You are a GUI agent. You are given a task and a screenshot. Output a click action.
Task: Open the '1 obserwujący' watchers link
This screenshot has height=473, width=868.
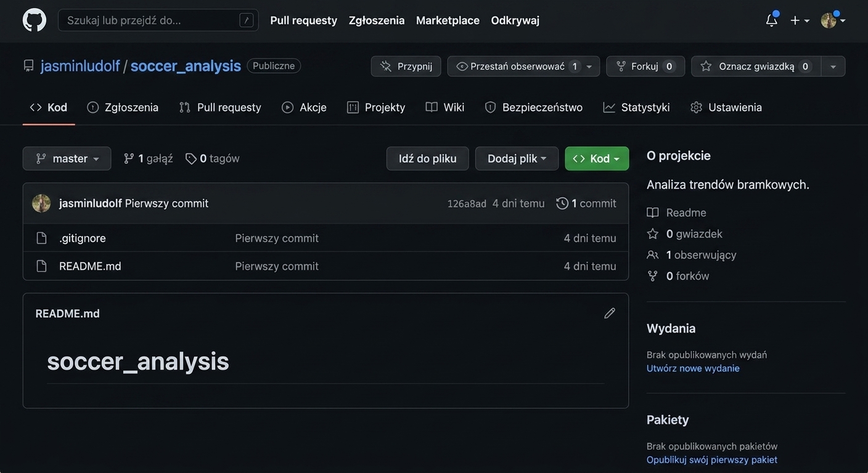click(692, 255)
